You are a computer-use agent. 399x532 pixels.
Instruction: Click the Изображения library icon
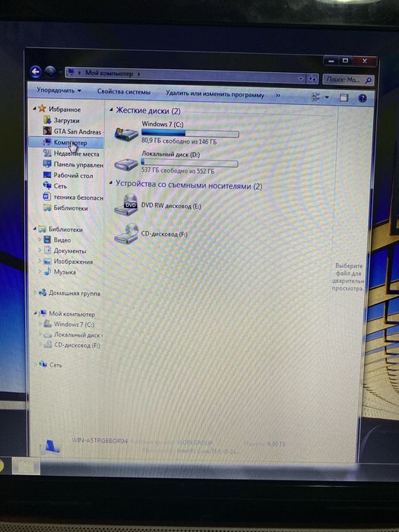point(47,261)
